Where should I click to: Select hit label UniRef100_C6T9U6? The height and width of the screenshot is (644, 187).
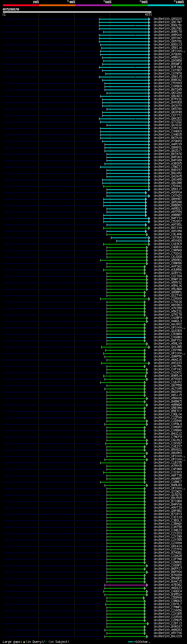(168, 237)
